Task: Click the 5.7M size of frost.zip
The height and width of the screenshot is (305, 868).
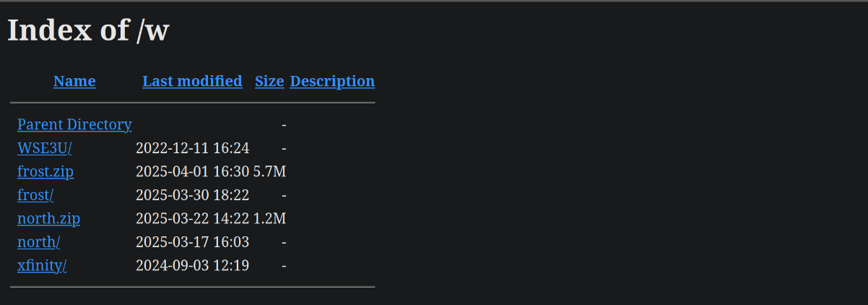Action: [270, 172]
